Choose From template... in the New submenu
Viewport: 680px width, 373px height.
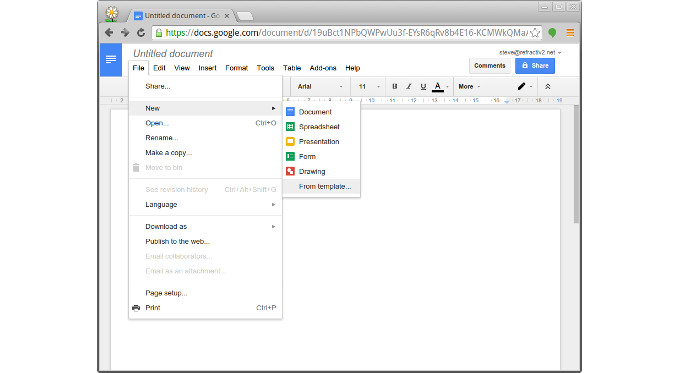coord(321,186)
